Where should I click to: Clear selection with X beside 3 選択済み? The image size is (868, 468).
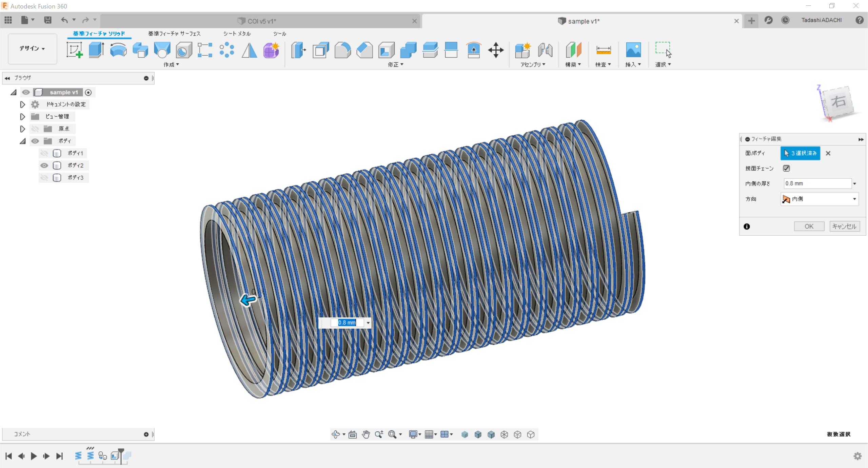828,153
